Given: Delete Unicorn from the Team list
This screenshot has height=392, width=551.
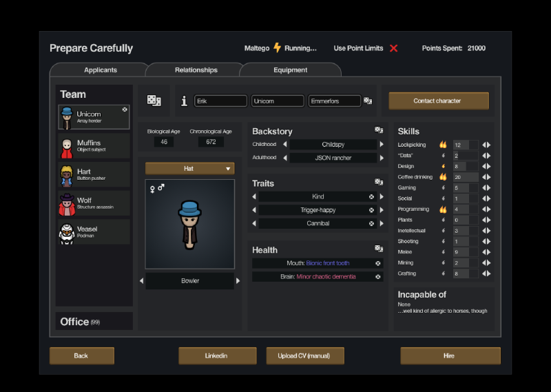Looking at the screenshot, I should pyautogui.click(x=125, y=110).
